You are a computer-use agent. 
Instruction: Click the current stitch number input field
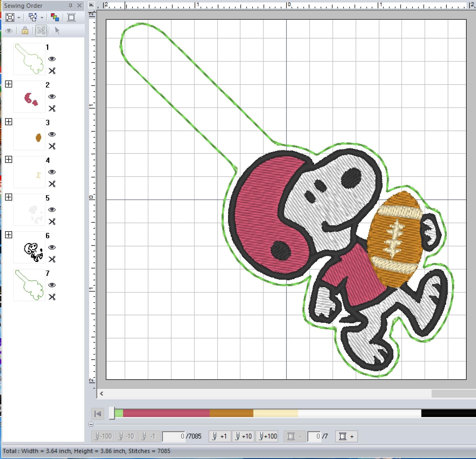coord(174,436)
